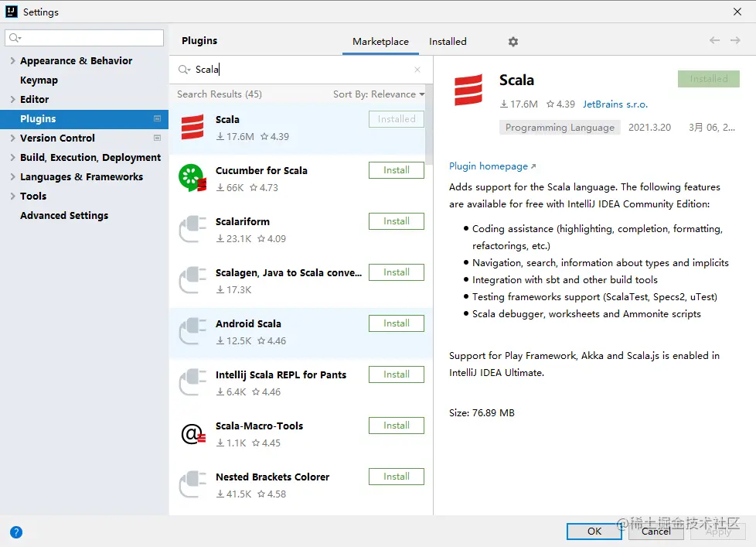756x547 pixels.
Task: Install Cucumber for Scala plugin
Action: point(397,170)
